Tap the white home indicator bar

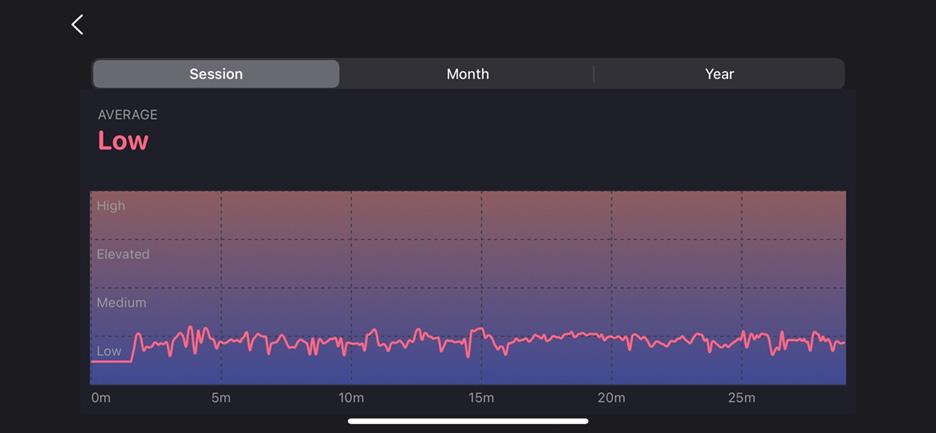click(x=468, y=422)
